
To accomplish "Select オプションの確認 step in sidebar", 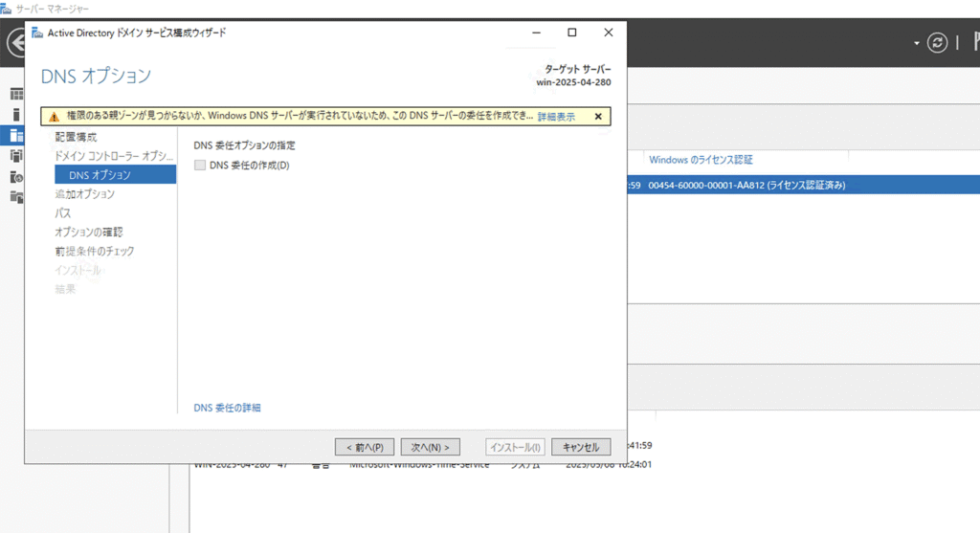I will pyautogui.click(x=89, y=232).
